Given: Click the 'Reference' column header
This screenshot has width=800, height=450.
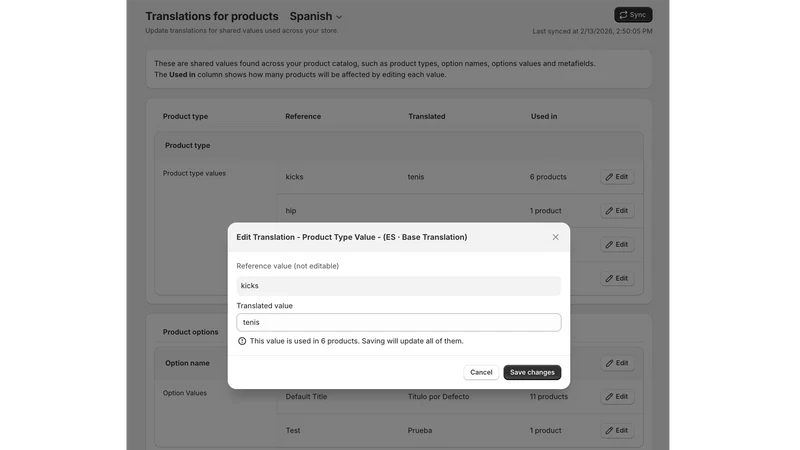Looking at the screenshot, I should (303, 116).
